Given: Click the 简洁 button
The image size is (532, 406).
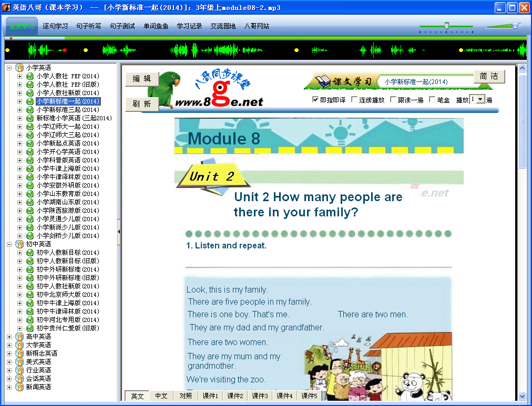Looking at the screenshot, I should point(489,76).
